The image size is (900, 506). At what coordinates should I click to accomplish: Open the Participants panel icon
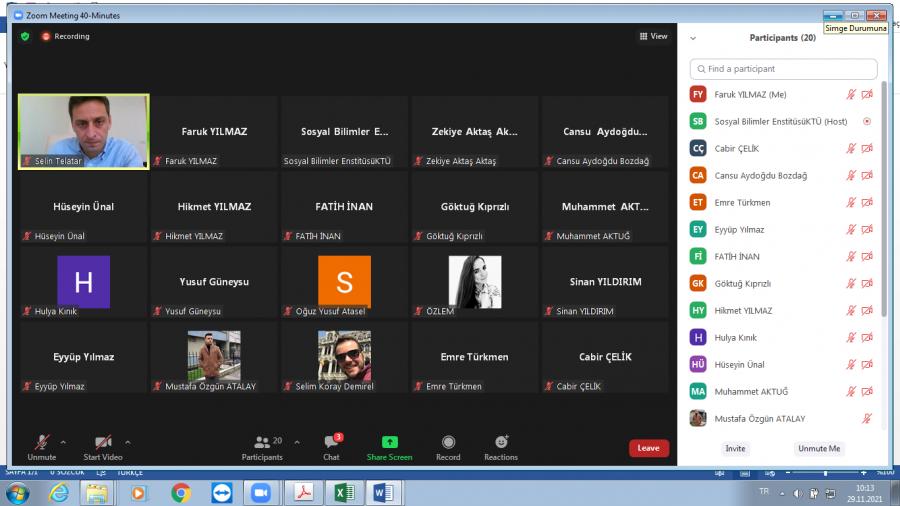262,442
